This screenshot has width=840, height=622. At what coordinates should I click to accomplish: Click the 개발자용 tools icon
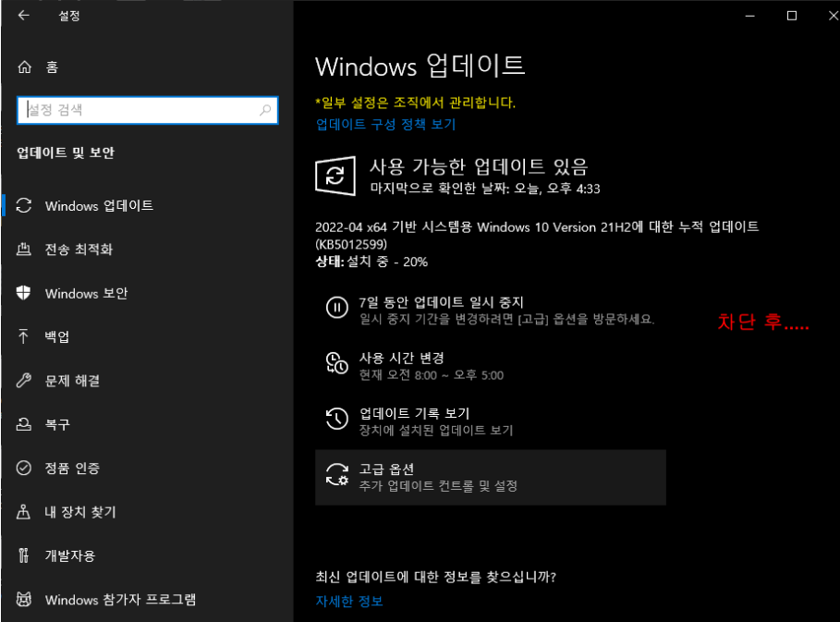tap(24, 555)
